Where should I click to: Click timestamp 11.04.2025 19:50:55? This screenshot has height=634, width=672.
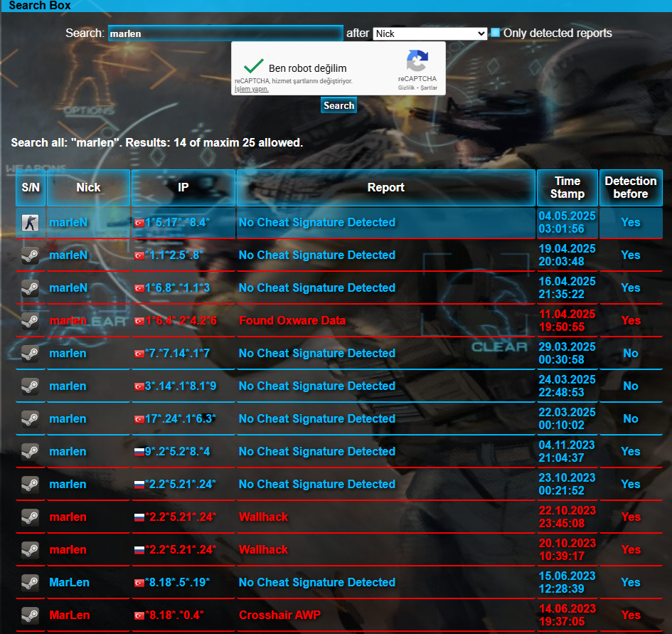point(567,320)
